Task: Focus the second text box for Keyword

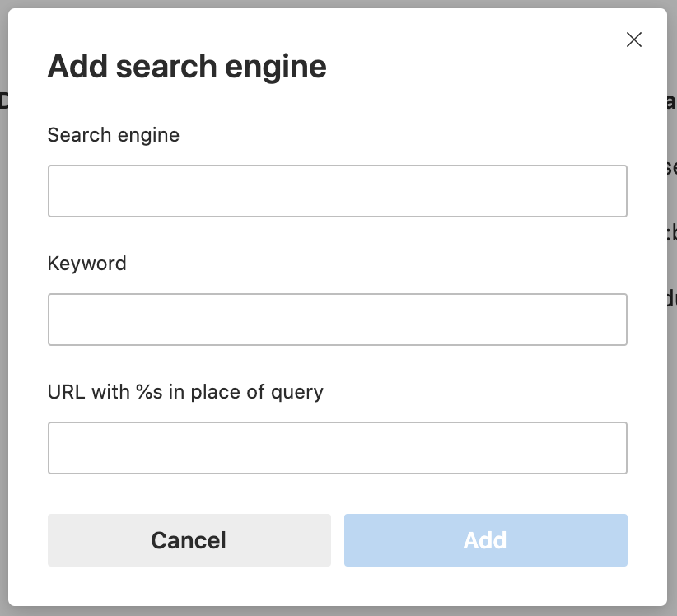Action: [338, 319]
